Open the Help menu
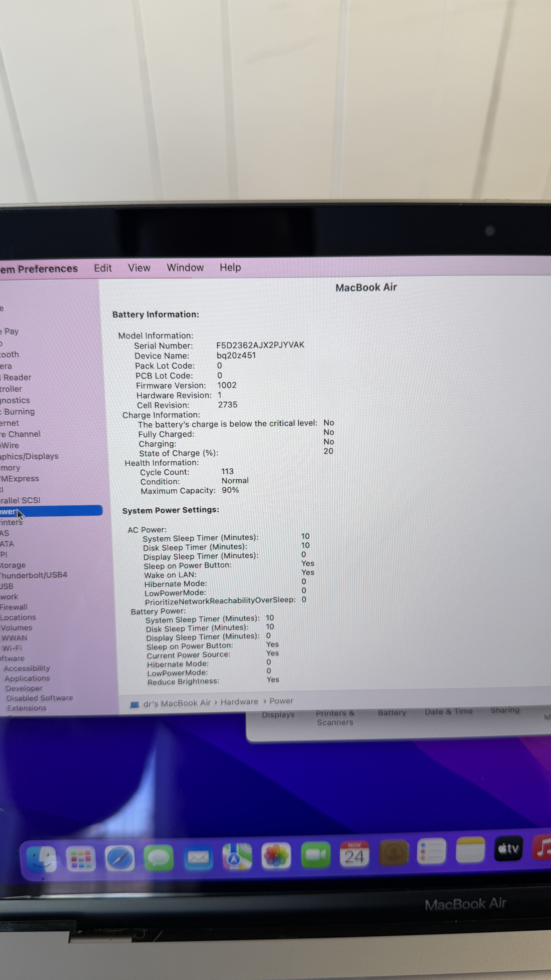Screen dimensions: 551x980 tap(230, 267)
